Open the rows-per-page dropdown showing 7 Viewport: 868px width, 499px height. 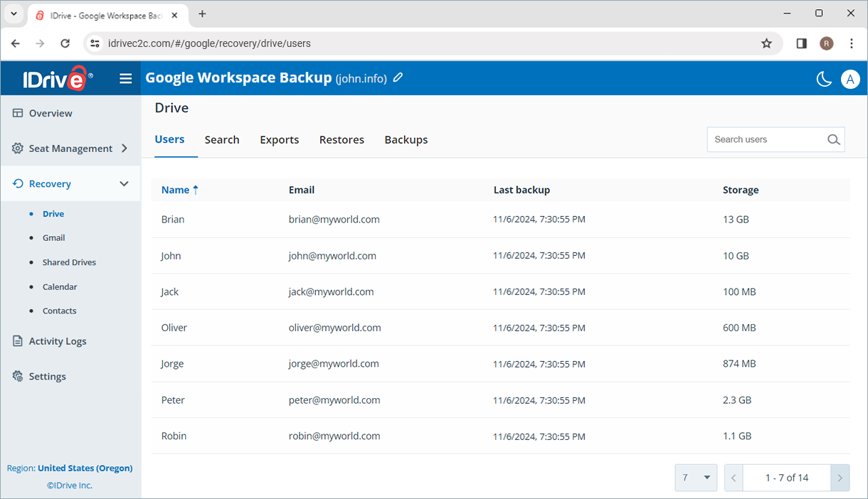(695, 477)
